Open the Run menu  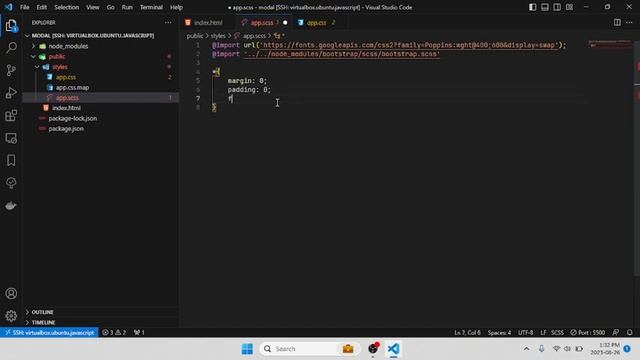point(127,7)
